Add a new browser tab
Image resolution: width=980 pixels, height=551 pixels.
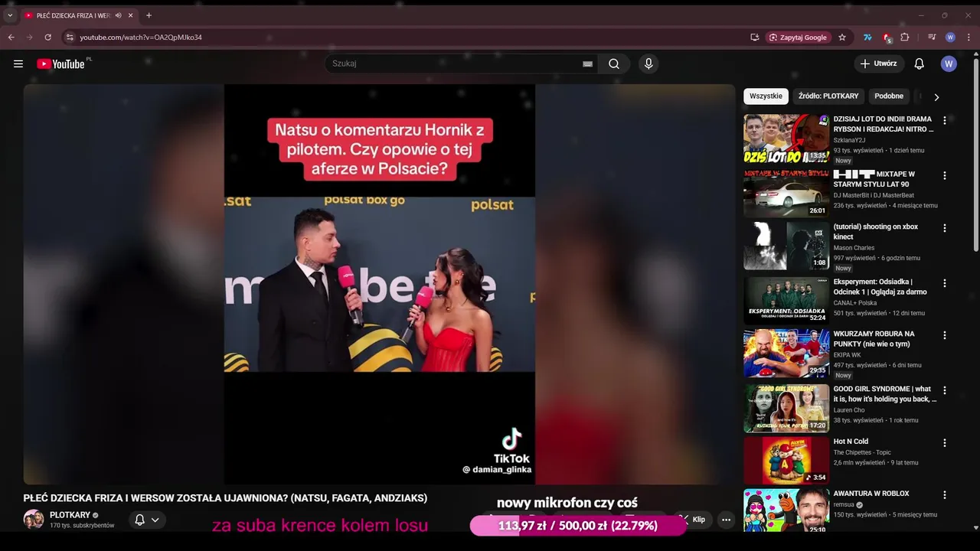[x=149, y=15]
